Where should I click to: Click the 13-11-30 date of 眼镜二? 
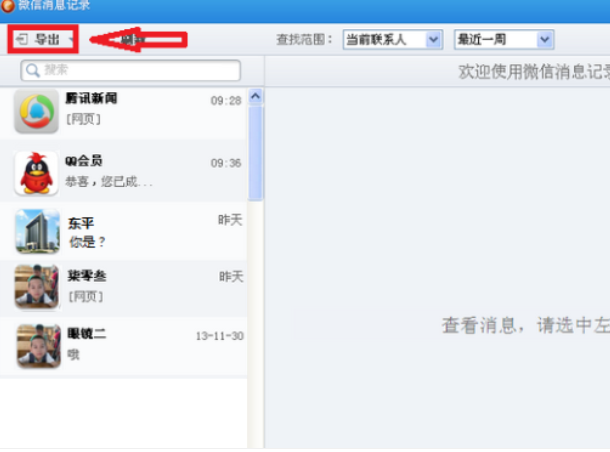tap(220, 336)
